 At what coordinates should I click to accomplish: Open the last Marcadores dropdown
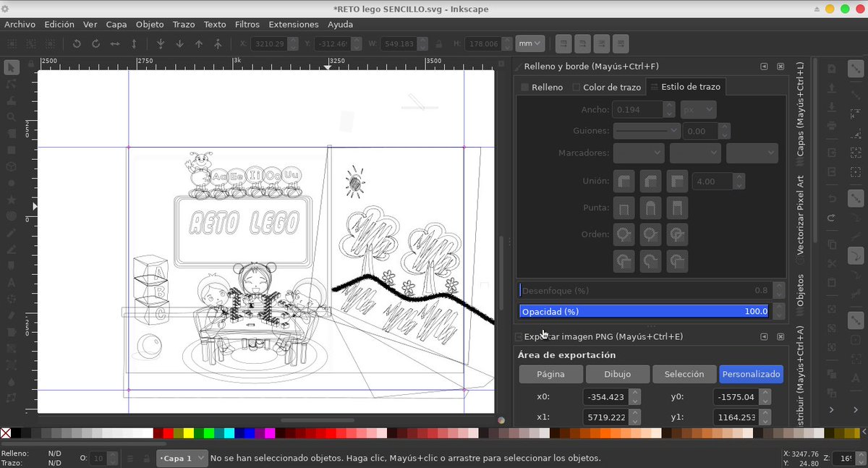pyautogui.click(x=752, y=153)
